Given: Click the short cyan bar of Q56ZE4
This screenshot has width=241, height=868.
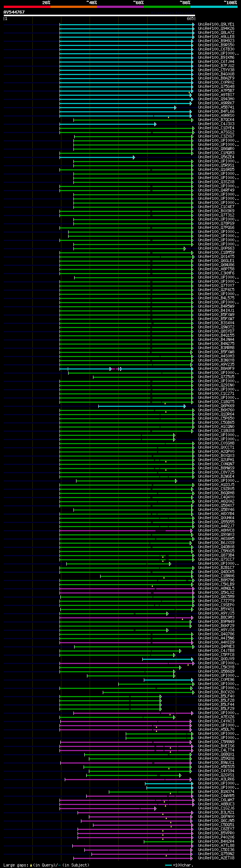Looking at the screenshot, I should [x=97, y=157].
